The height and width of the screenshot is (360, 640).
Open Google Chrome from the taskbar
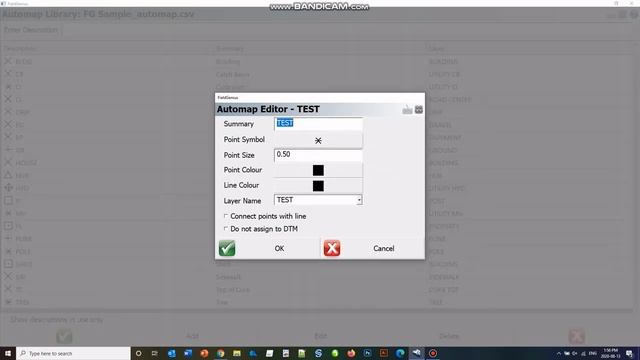point(220,353)
